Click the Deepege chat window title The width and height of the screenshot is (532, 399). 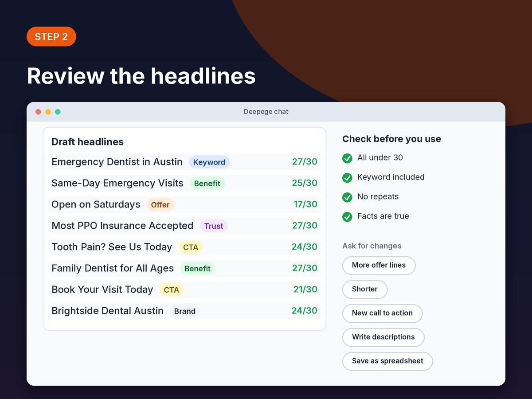(x=266, y=112)
